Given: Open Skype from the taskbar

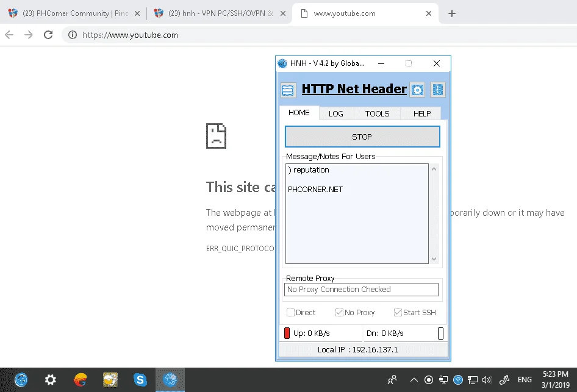Looking at the screenshot, I should tap(140, 380).
